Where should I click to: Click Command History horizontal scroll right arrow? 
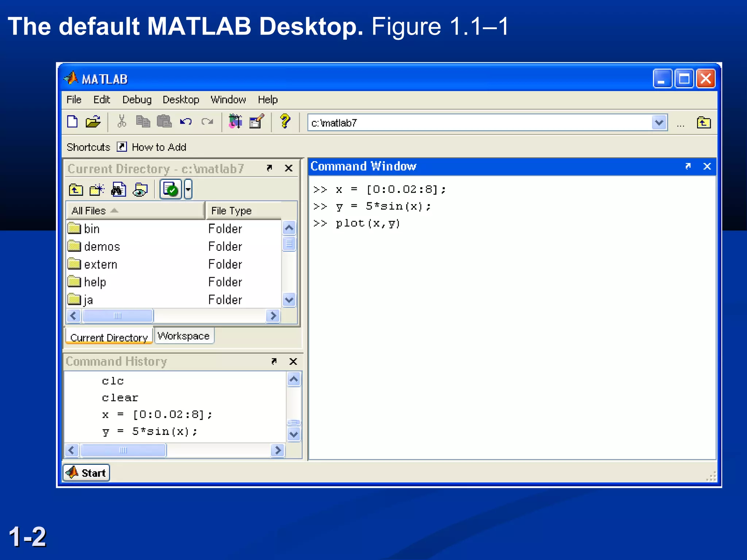tap(278, 450)
